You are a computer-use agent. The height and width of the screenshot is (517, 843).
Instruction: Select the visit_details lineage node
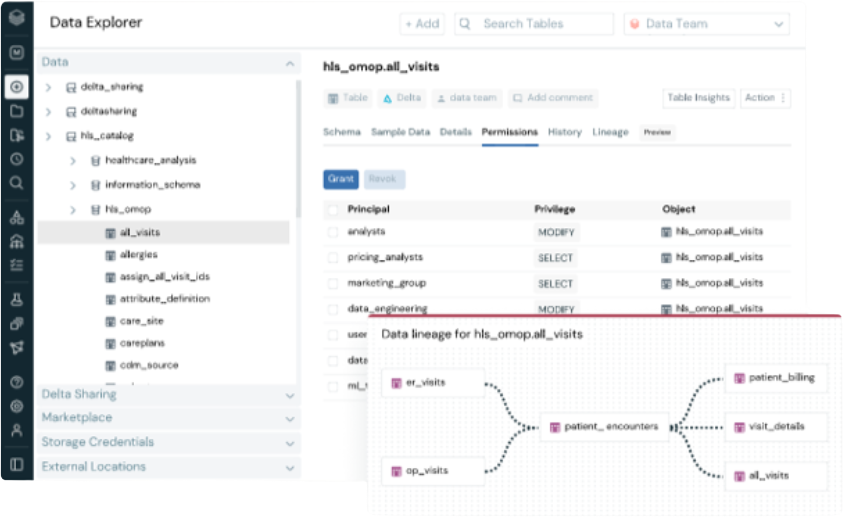776,427
